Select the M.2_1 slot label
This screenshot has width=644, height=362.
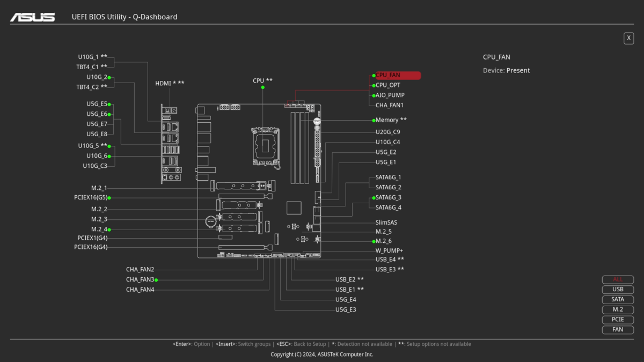coord(99,188)
